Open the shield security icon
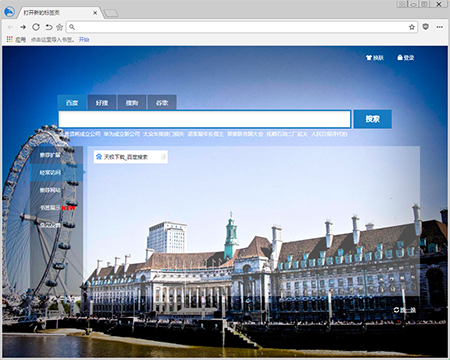 (x=426, y=27)
